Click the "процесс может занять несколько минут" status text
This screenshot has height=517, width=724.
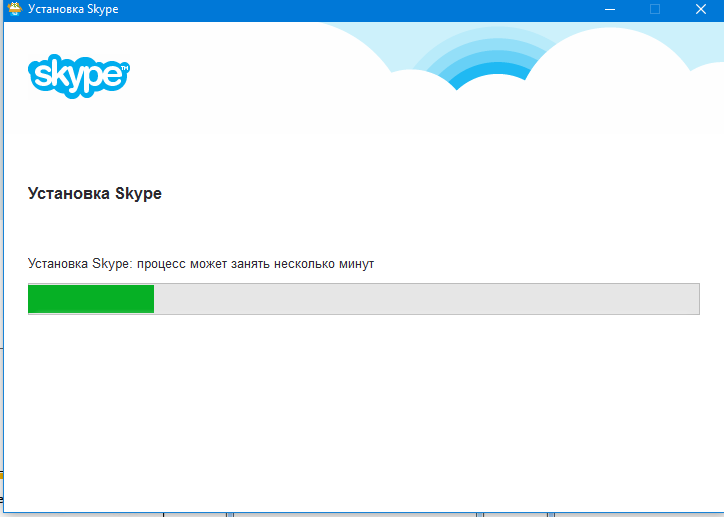(255, 264)
